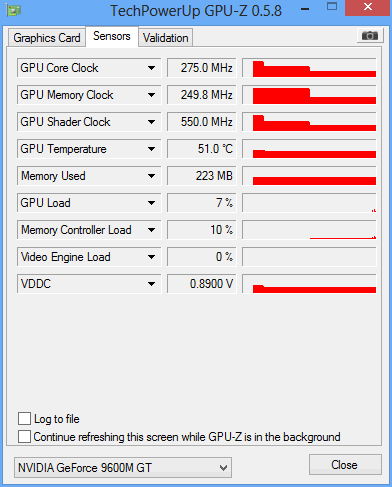Click the GPU Memory Clock history graph
This screenshot has width=392, height=487.
tap(309, 95)
